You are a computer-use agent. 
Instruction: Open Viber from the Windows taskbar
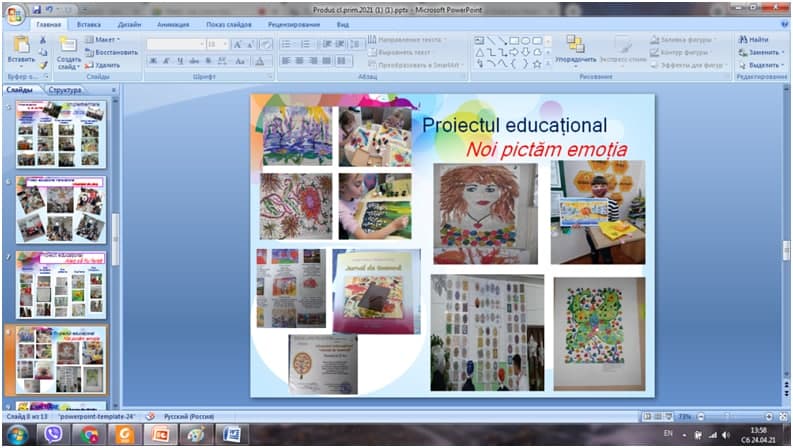point(52,433)
